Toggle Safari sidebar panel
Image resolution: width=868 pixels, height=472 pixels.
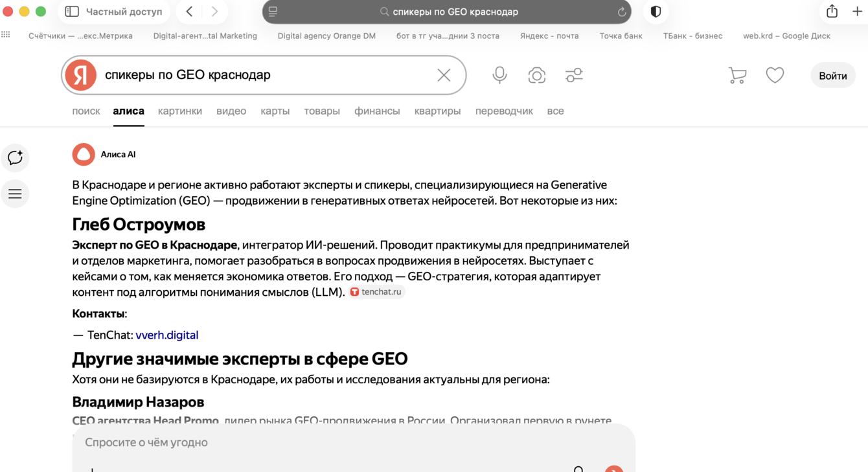pyautogui.click(x=72, y=12)
